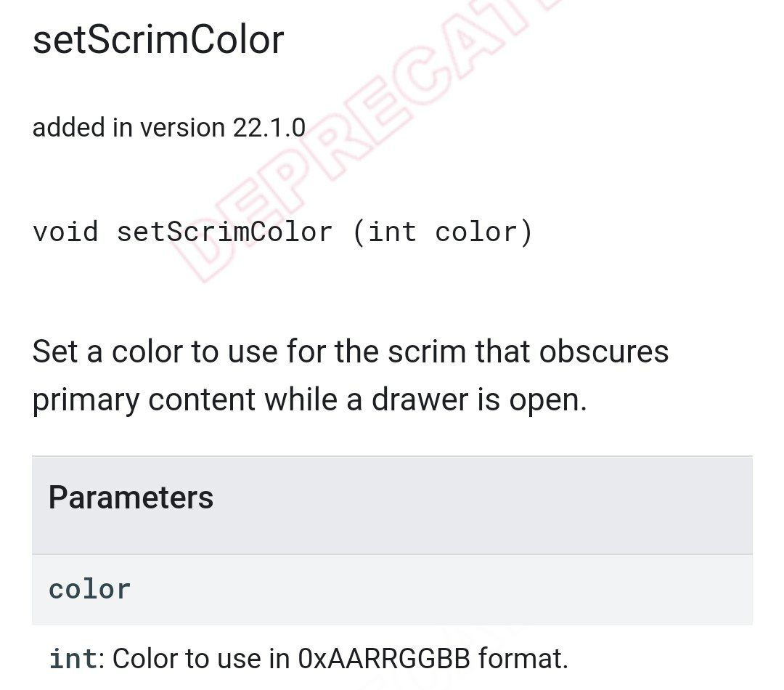Click "int" inside the signature parentheses
This screenshot has width=784, height=690.
(x=392, y=232)
